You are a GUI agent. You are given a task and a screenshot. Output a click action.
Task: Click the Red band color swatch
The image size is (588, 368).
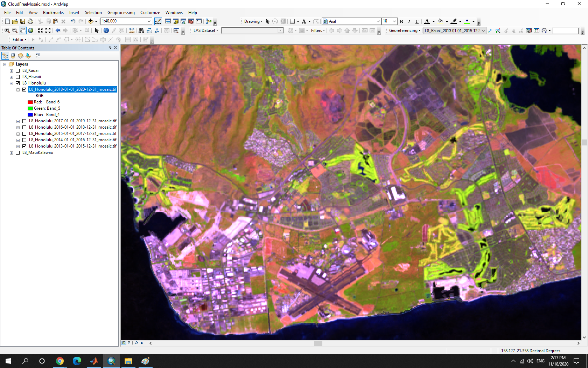(30, 102)
